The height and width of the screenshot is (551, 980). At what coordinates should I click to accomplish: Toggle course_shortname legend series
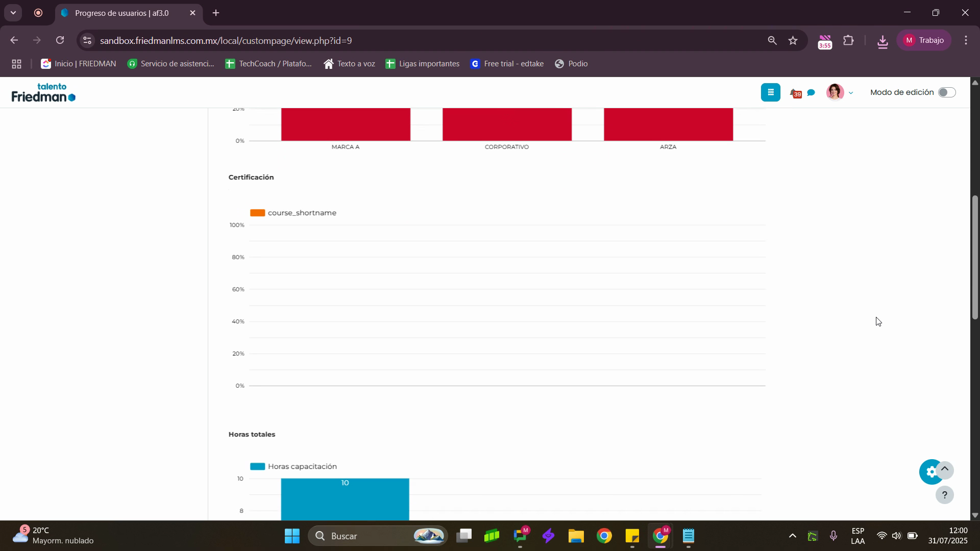[293, 213]
